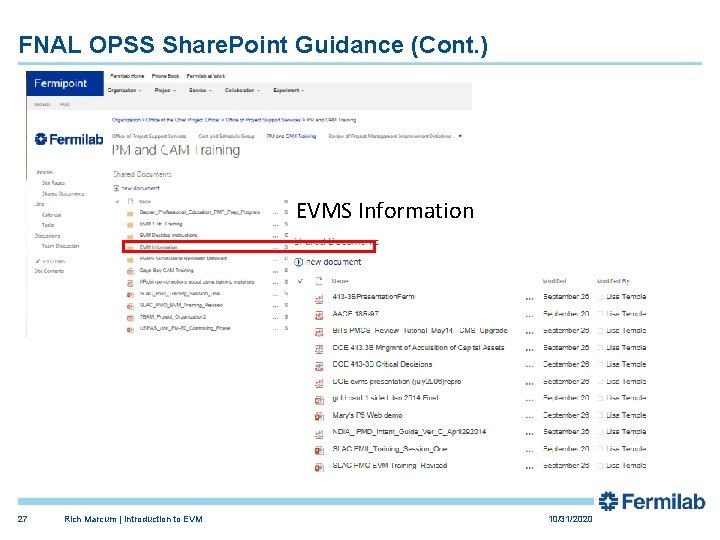Open the Phone Book menu item
The width and height of the screenshot is (720, 540).
(x=165, y=76)
